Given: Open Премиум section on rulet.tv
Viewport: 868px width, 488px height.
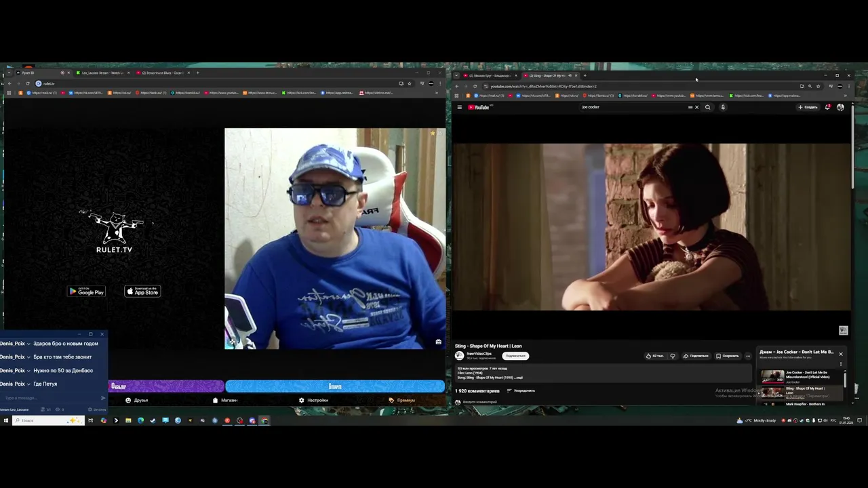Looking at the screenshot, I should (x=401, y=400).
